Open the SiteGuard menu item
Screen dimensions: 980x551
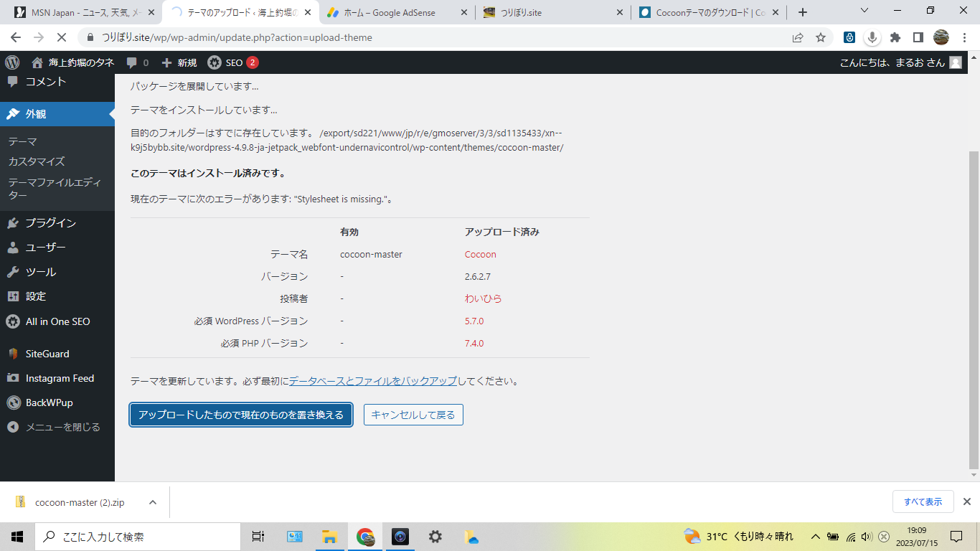pyautogui.click(x=47, y=354)
